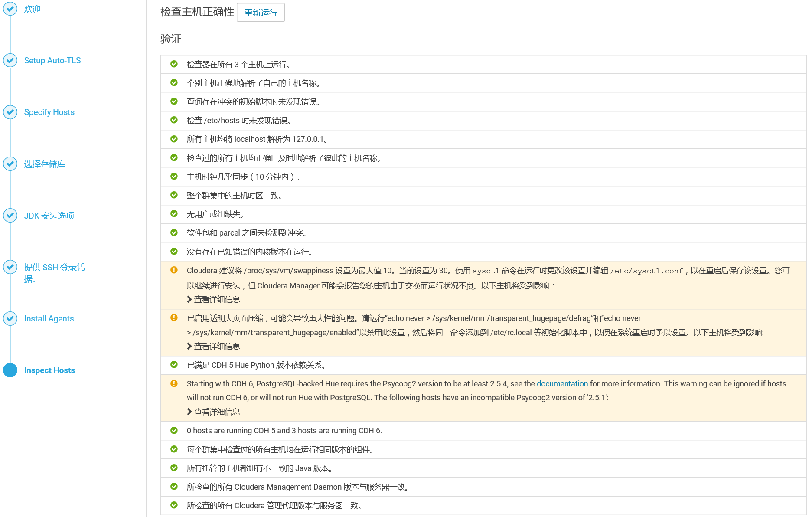This screenshot has width=812, height=517.
Task: Click green check icon for 内核版本 row
Action: (174, 252)
